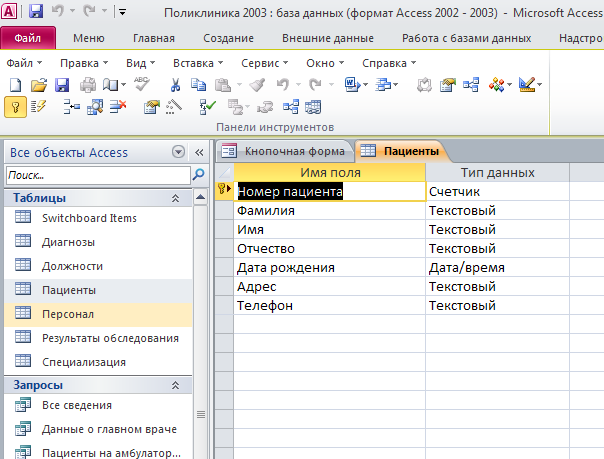Click the Properties sheet icon in the top row

coord(448,85)
